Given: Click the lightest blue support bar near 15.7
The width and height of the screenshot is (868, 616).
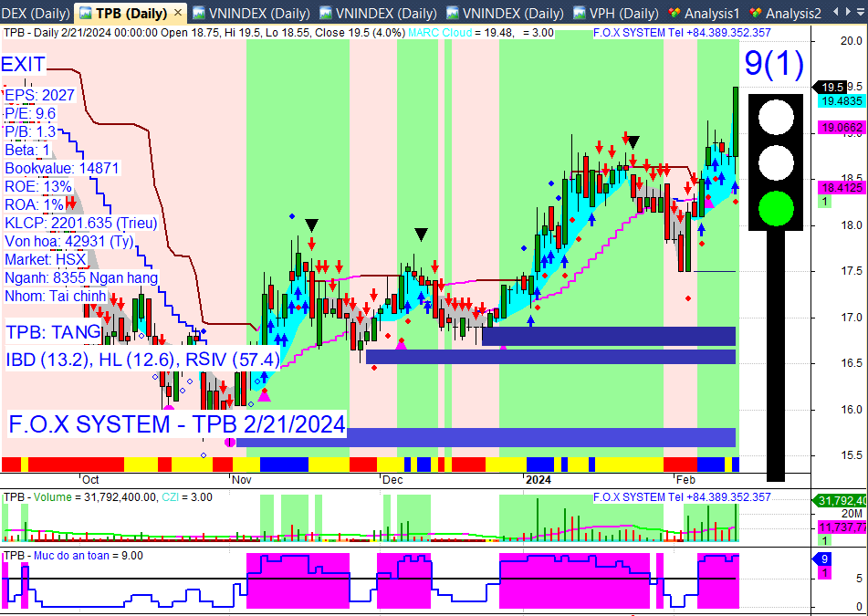Looking at the screenshot, I should click(x=486, y=437).
